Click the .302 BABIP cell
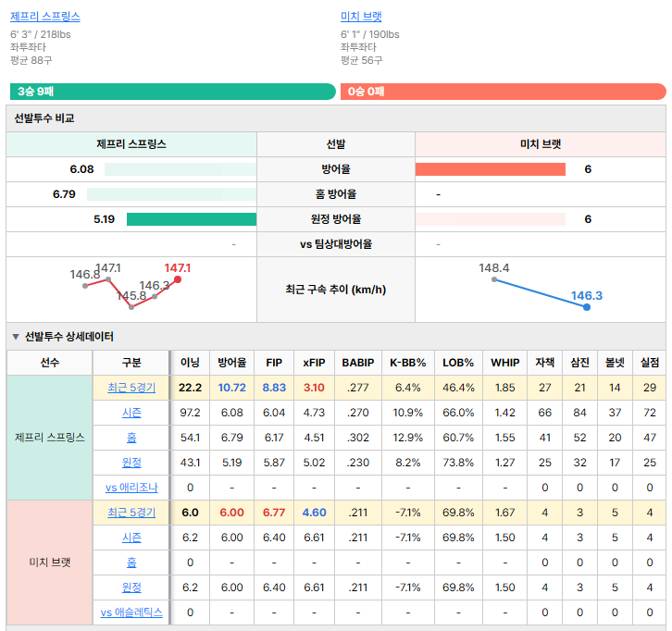This screenshot has width=672, height=631. 358,438
